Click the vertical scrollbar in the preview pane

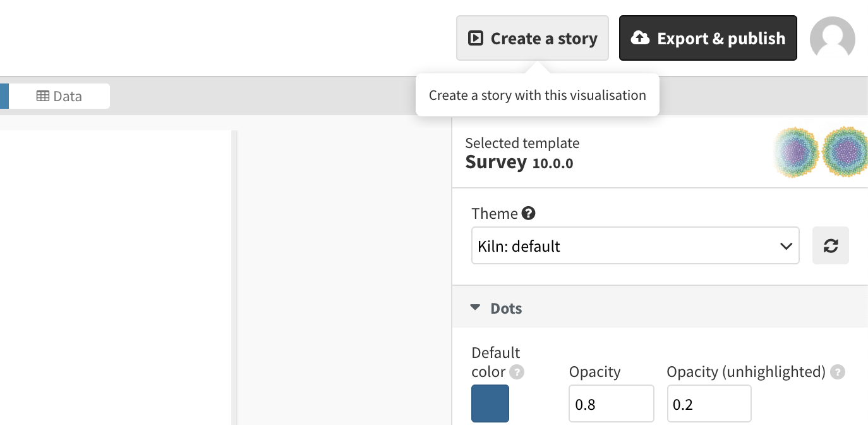(x=234, y=277)
